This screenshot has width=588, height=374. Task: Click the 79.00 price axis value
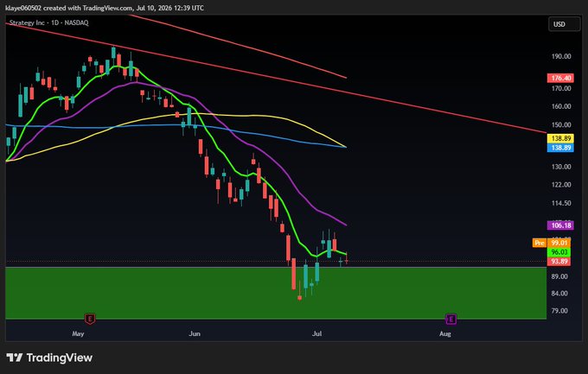tap(559, 311)
